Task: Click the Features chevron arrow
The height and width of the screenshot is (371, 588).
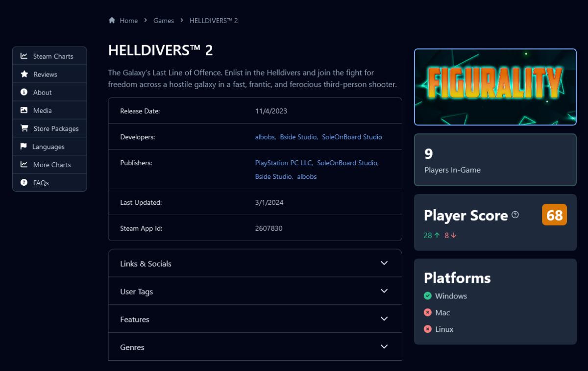Action: click(x=384, y=319)
